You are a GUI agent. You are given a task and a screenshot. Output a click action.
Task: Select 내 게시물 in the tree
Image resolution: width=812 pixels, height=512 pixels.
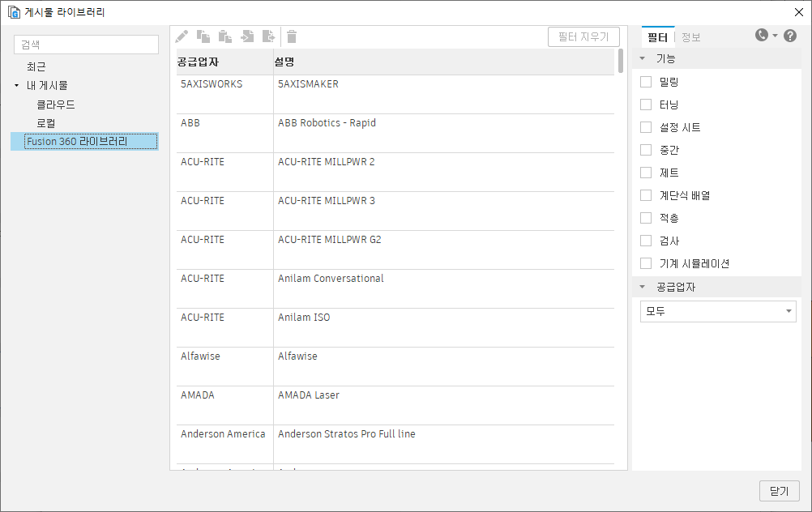point(47,85)
